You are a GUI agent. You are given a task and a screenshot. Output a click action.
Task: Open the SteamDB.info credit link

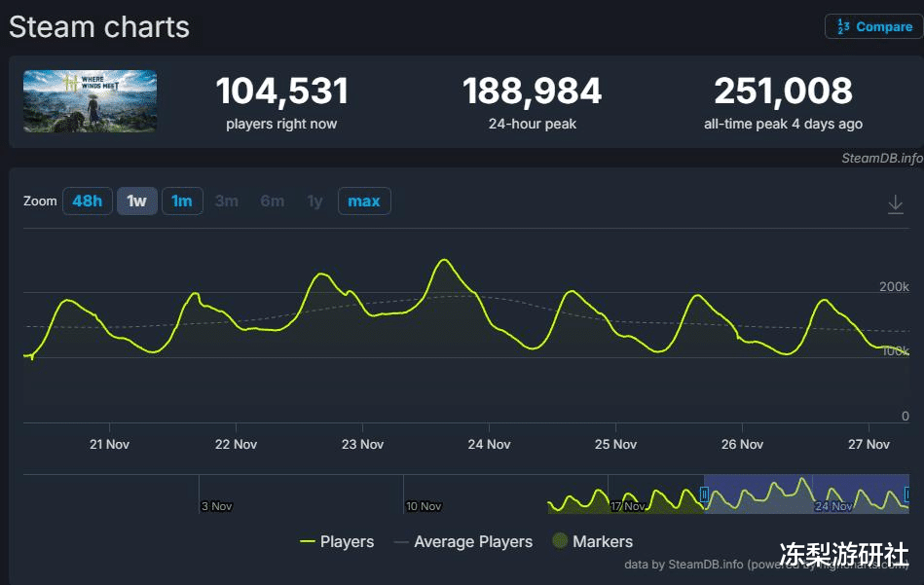pos(881,158)
